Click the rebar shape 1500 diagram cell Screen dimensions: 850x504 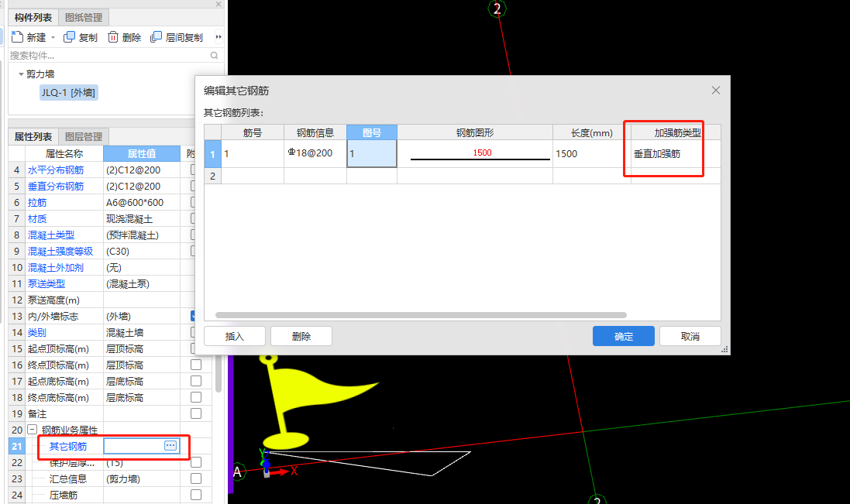pos(475,154)
